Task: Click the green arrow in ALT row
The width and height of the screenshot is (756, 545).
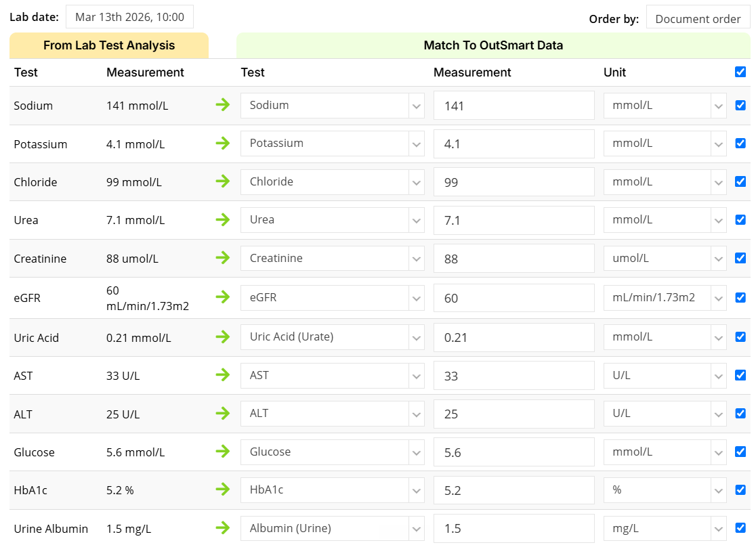Action: pyautogui.click(x=223, y=413)
